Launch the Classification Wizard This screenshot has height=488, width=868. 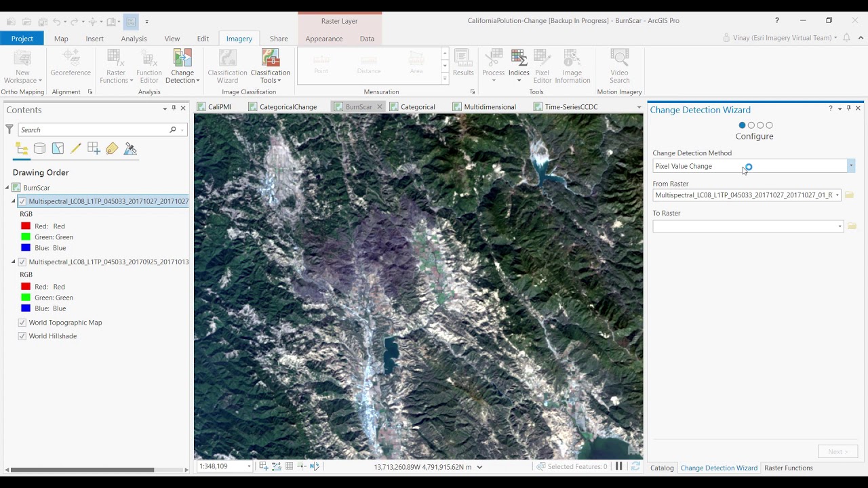pos(227,66)
